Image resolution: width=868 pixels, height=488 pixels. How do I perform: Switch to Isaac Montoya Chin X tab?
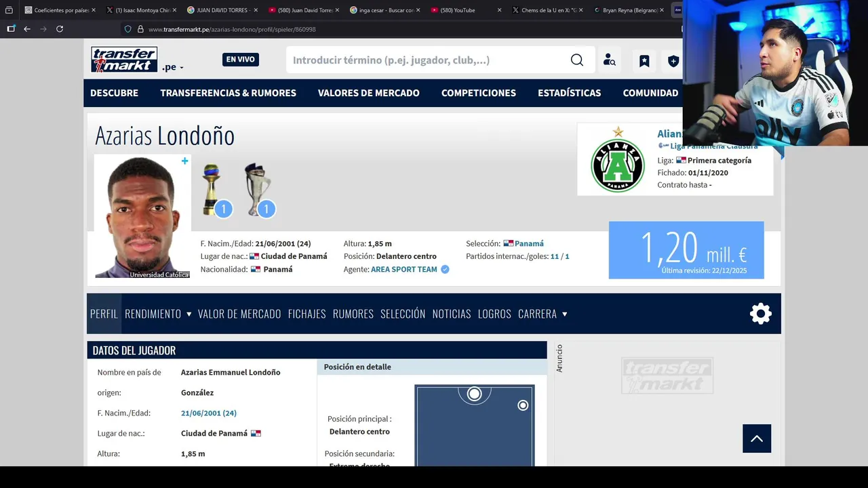click(x=141, y=10)
